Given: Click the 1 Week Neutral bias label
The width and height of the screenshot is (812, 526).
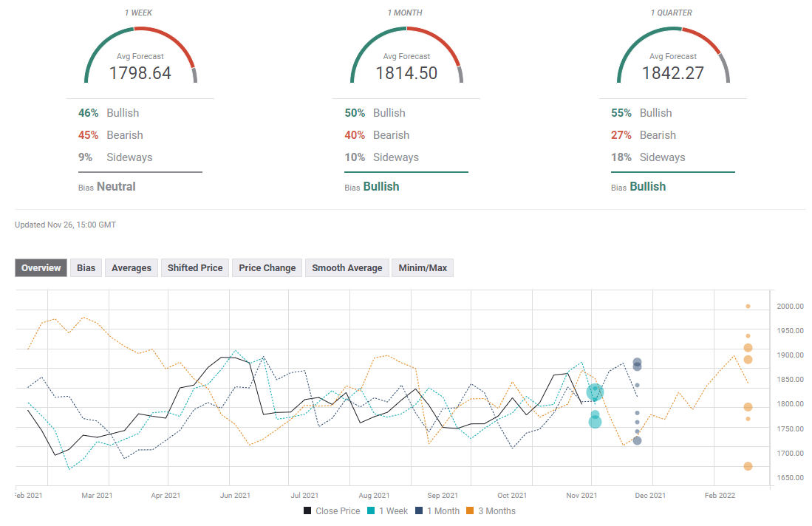Looking at the screenshot, I should click(x=116, y=187).
